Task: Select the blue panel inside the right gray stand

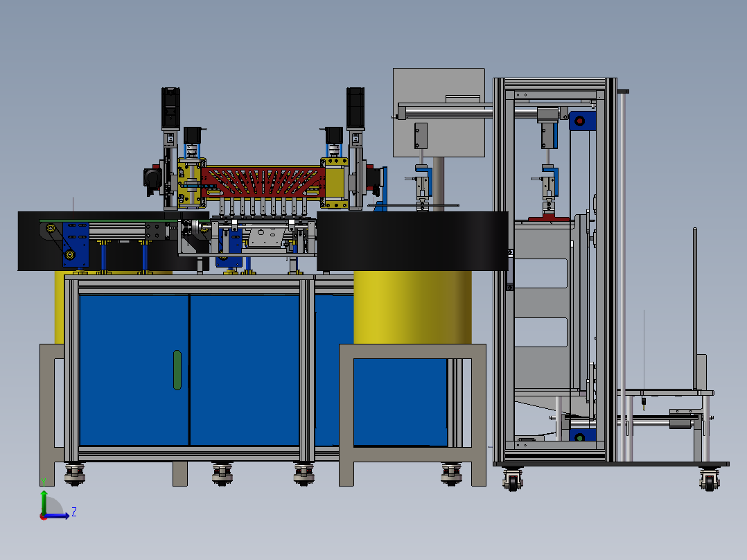Action: 401,402
